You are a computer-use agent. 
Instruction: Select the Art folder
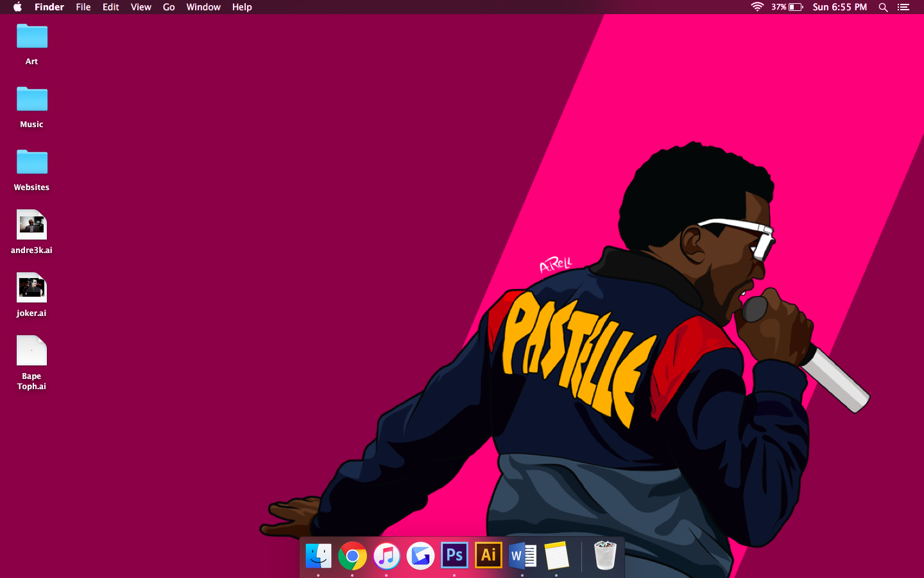[32, 37]
